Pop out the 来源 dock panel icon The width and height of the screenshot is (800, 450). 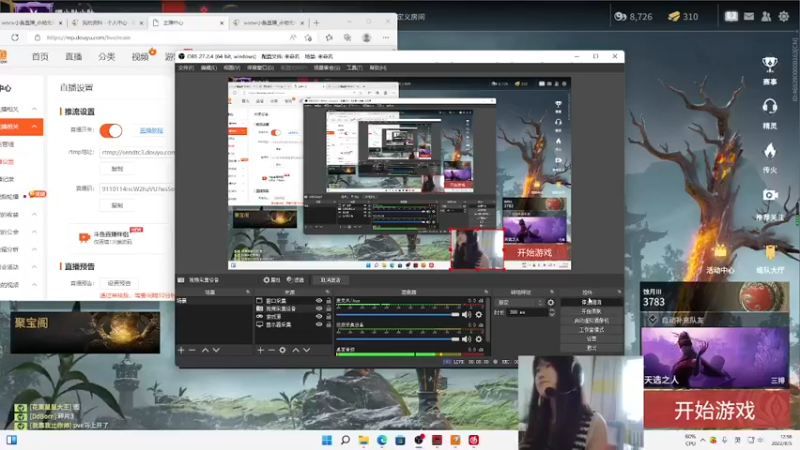coord(328,292)
